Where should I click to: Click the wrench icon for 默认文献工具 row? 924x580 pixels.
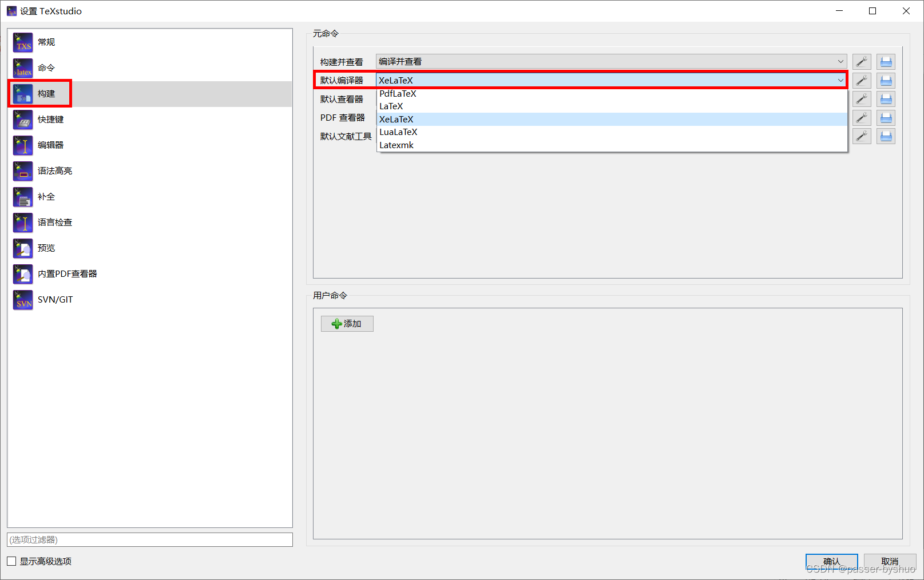click(x=862, y=136)
